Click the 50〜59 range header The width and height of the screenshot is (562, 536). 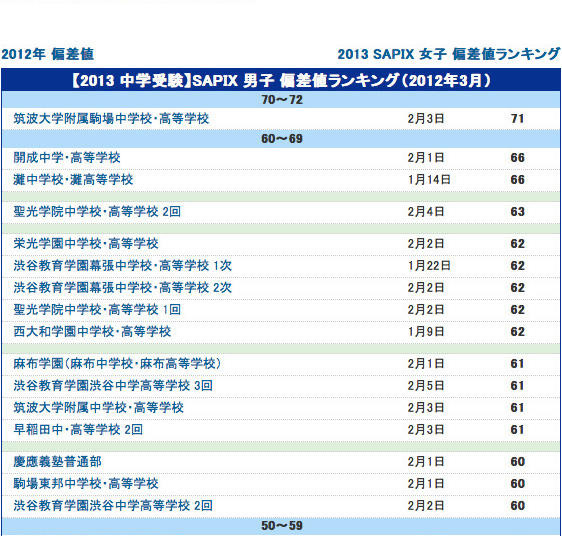tap(282, 526)
